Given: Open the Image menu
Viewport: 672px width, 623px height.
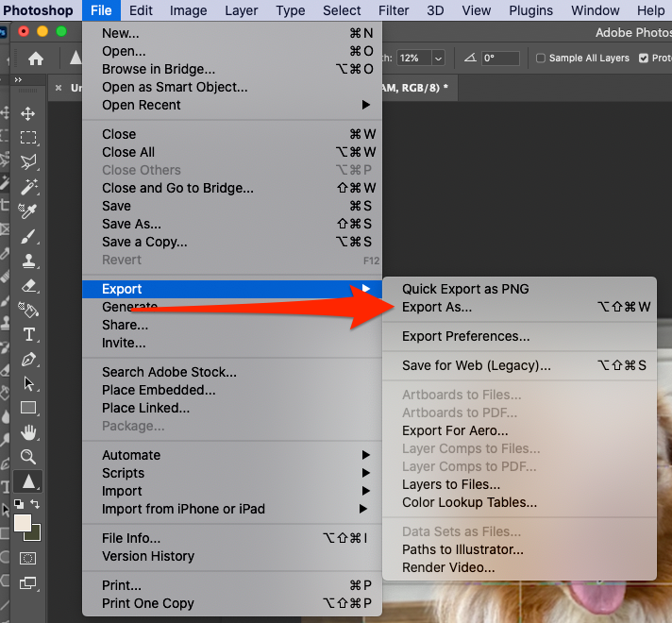Looking at the screenshot, I should tap(188, 10).
